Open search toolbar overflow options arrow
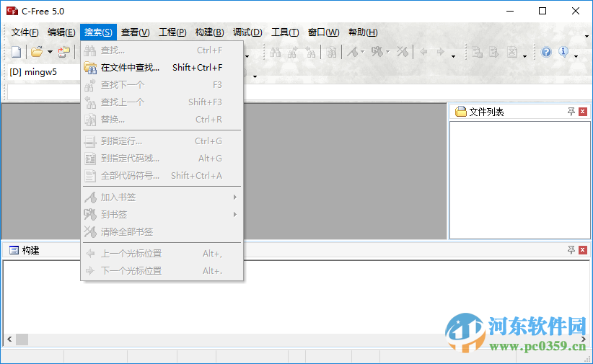 (x=454, y=57)
